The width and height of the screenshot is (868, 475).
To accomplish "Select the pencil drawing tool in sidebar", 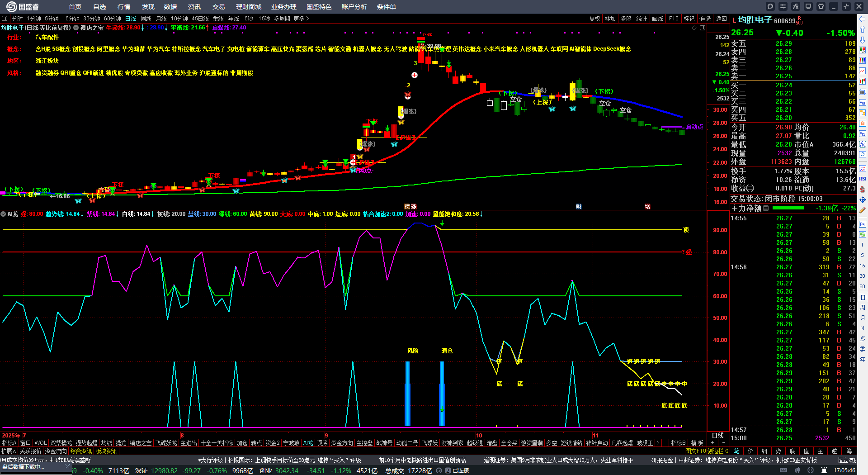I will (x=863, y=210).
